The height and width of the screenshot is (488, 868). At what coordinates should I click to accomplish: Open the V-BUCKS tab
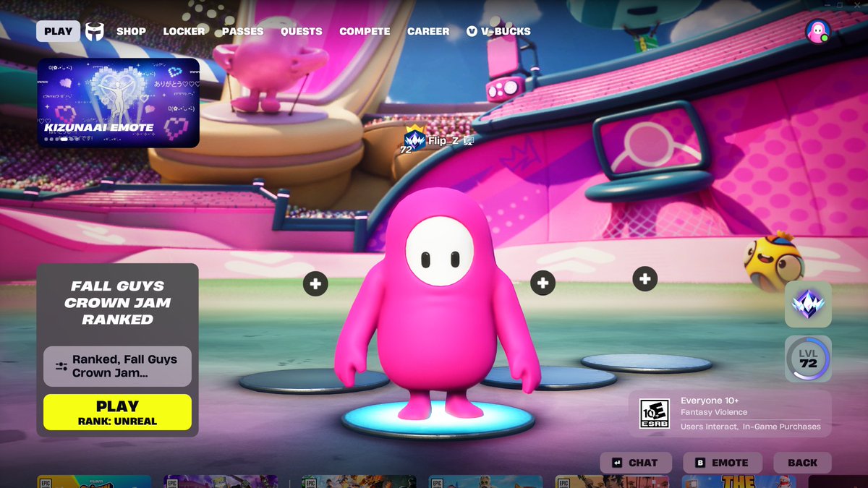click(x=498, y=31)
